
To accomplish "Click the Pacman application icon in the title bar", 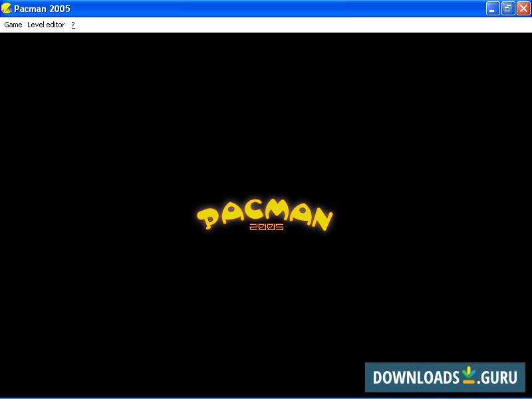I will (7, 9).
